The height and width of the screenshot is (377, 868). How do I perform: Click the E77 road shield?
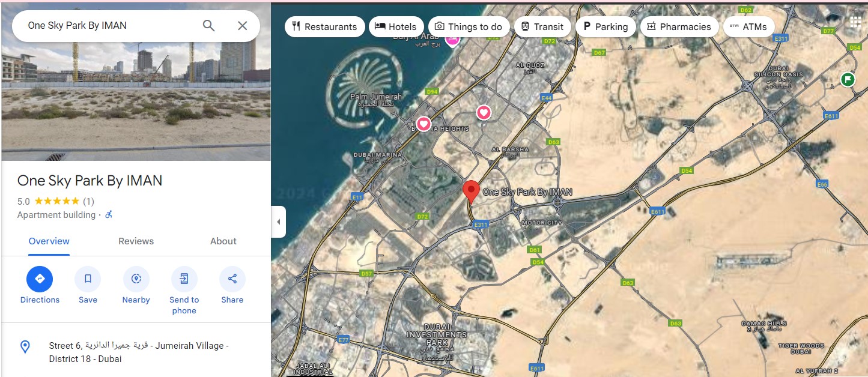coord(343,340)
